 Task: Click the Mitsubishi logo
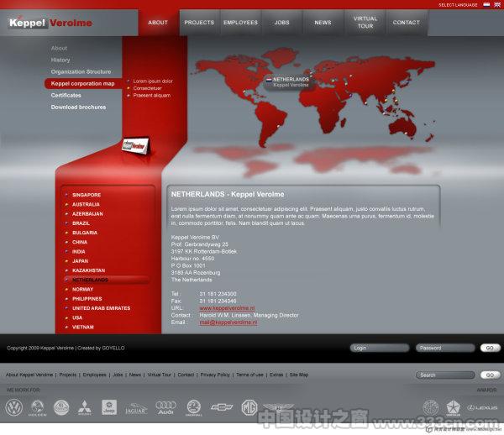click(x=85, y=407)
